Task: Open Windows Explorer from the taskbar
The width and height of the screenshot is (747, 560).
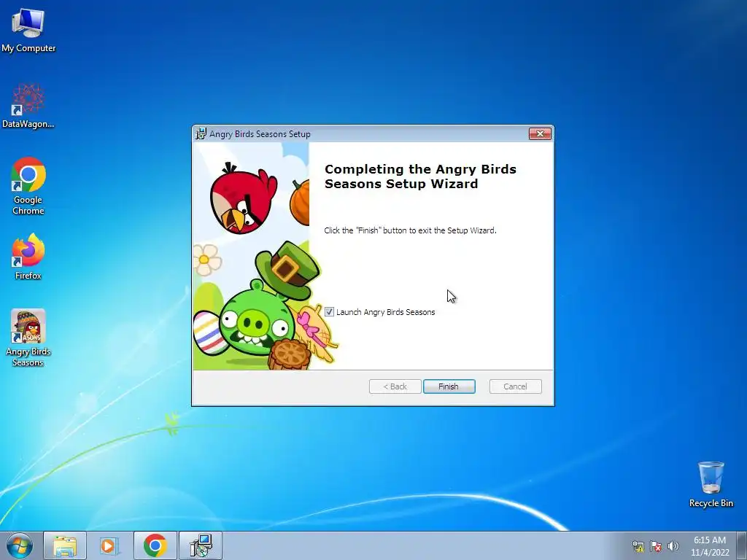Action: pos(65,545)
